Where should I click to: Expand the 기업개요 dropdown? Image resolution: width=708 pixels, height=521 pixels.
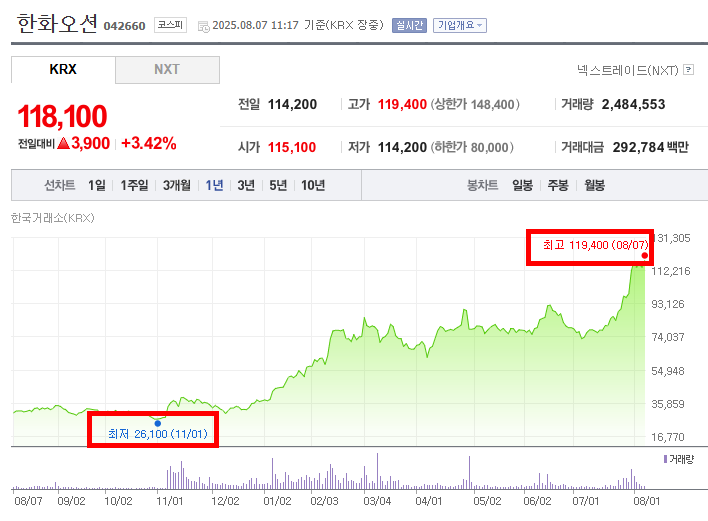point(460,25)
